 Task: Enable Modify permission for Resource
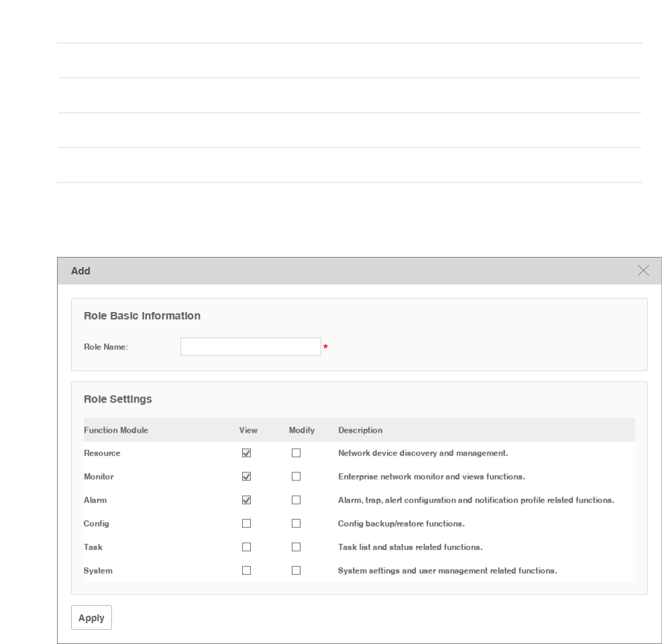pyautogui.click(x=296, y=453)
